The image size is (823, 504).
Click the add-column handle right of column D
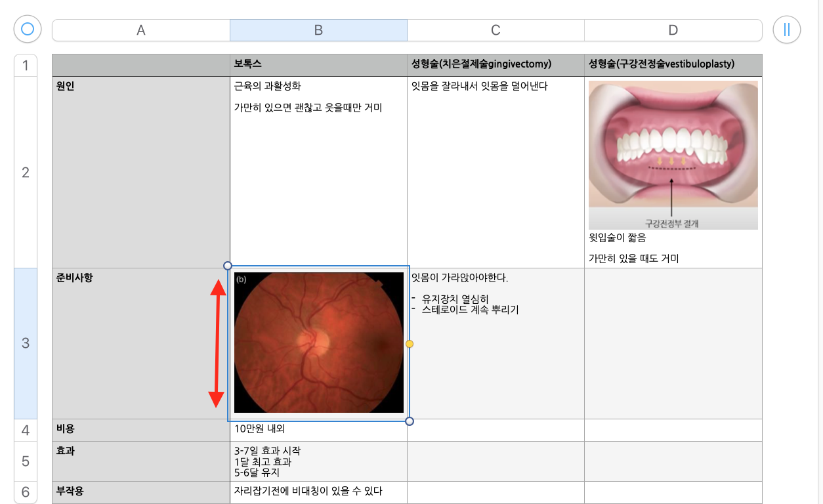[786, 30]
